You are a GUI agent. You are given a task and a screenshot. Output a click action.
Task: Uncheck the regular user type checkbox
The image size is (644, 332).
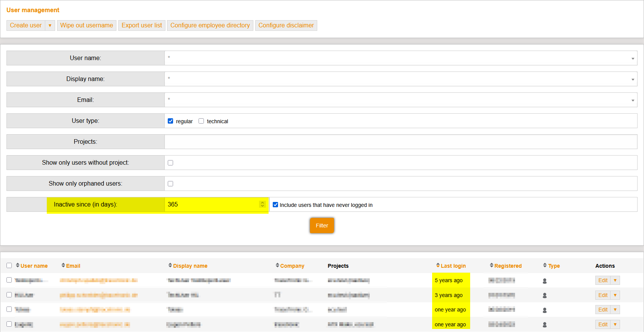click(x=170, y=121)
